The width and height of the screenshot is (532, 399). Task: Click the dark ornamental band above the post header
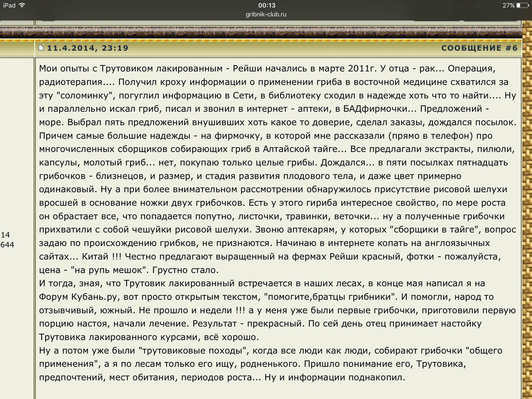(x=260, y=32)
